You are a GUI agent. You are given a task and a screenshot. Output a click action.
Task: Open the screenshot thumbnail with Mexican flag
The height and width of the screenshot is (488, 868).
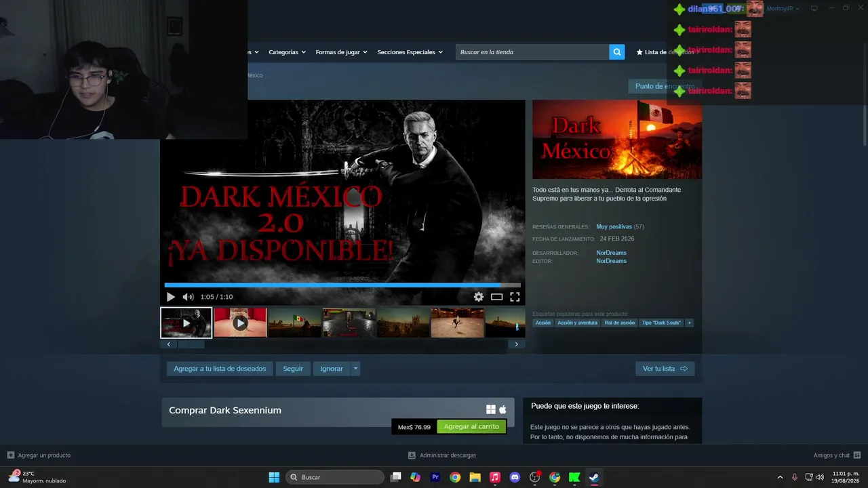(x=295, y=323)
